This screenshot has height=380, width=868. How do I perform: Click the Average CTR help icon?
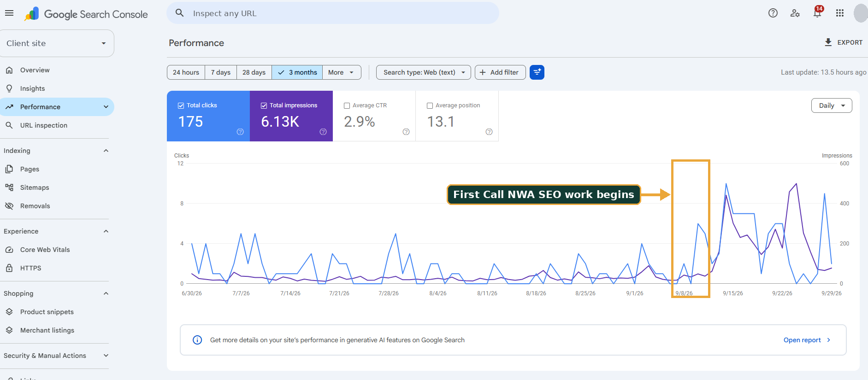tap(406, 132)
